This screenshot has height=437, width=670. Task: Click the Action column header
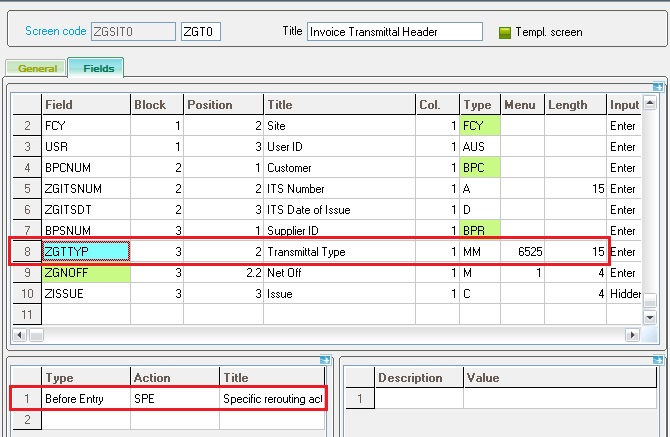[x=175, y=378]
